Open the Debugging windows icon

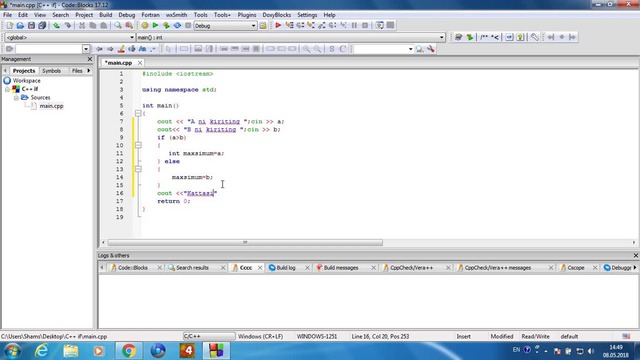[379, 25]
